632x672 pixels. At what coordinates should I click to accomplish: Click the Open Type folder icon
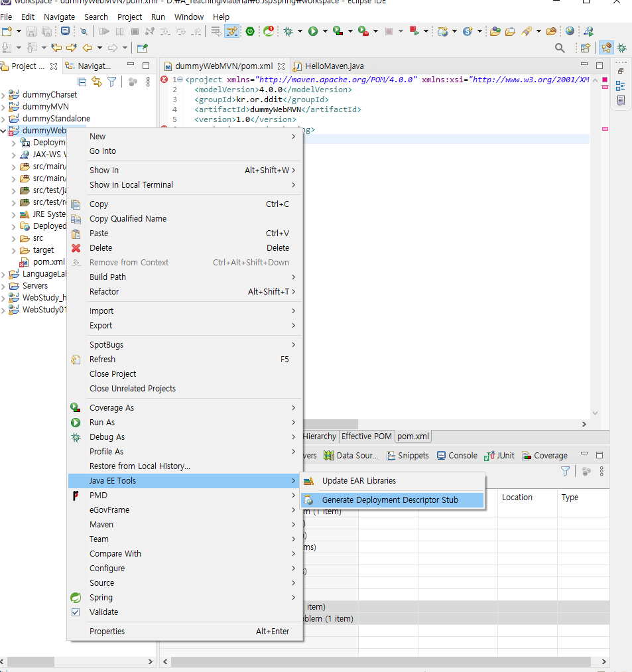click(495, 31)
